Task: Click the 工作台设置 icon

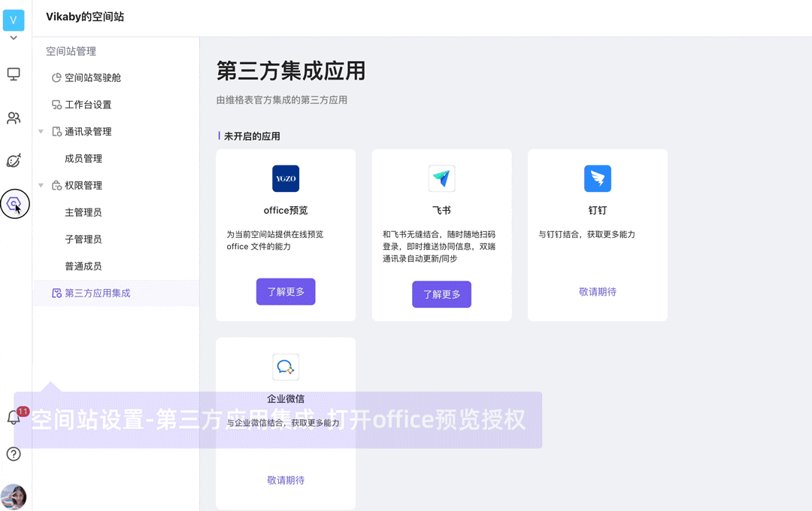Action: (56, 105)
